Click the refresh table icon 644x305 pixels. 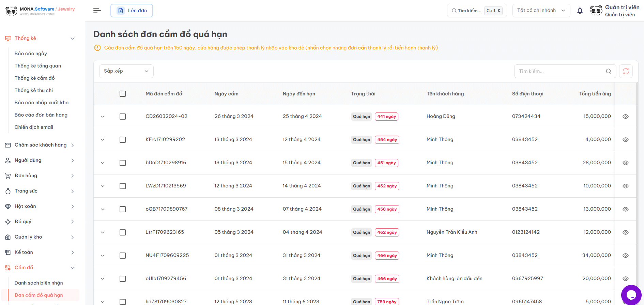(x=626, y=71)
